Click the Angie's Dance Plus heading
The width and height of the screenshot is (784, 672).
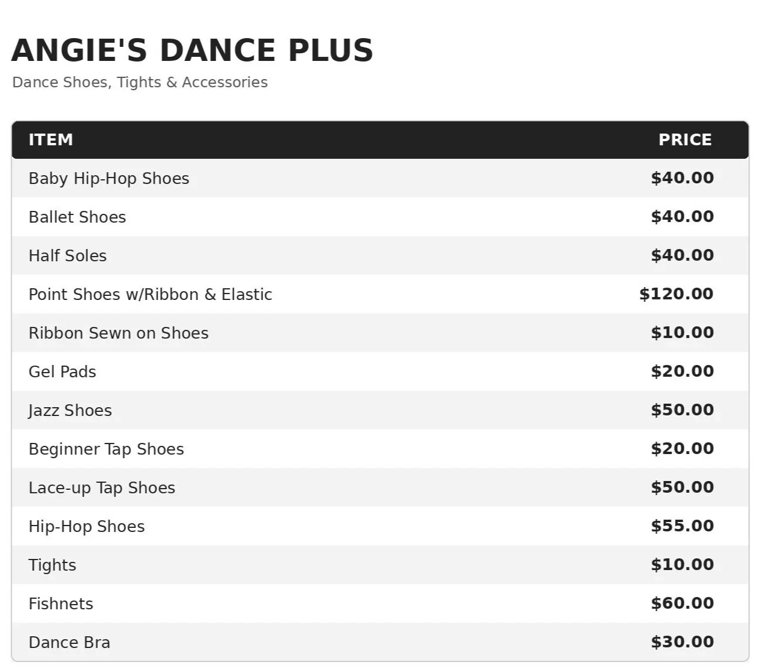coord(192,50)
